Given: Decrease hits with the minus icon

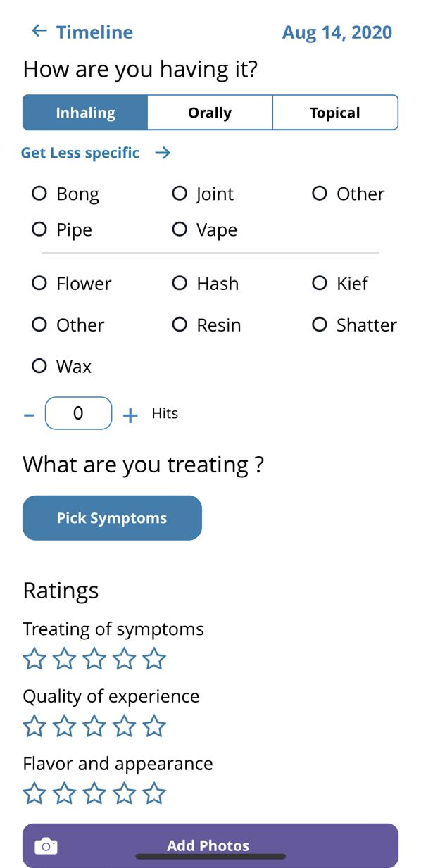Looking at the screenshot, I should click(x=29, y=415).
